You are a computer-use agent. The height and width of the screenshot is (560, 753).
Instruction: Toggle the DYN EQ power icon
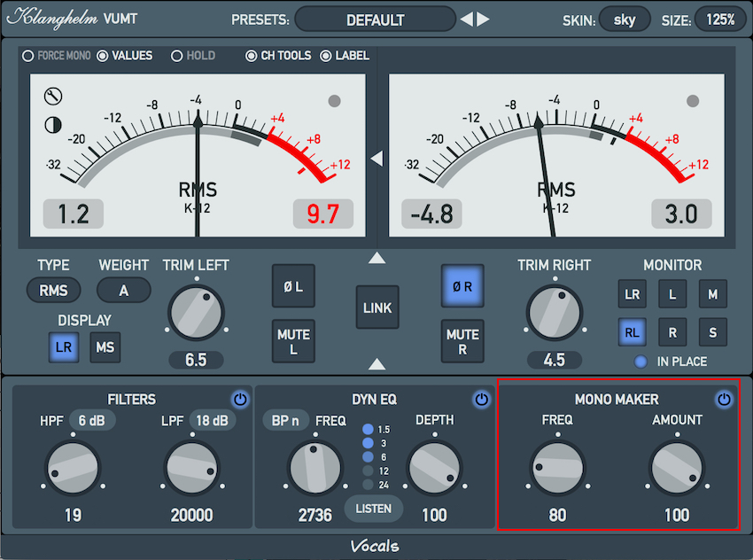[x=482, y=399]
